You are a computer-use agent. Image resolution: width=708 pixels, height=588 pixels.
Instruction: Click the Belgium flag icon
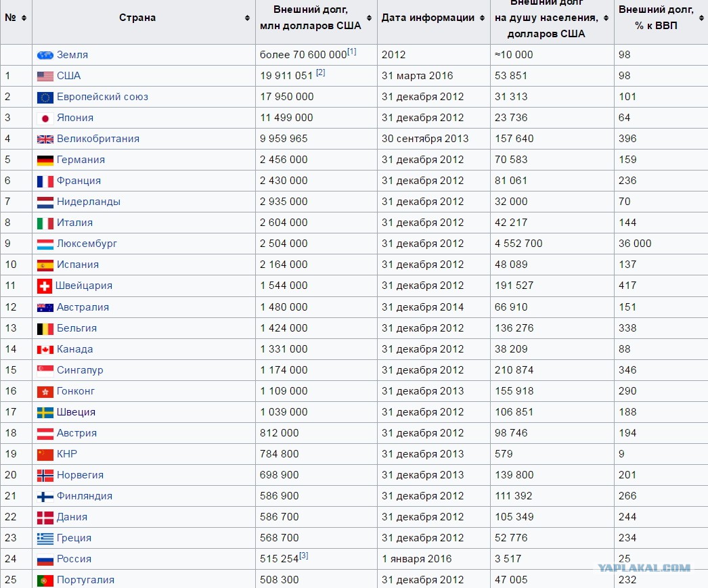[x=45, y=329]
